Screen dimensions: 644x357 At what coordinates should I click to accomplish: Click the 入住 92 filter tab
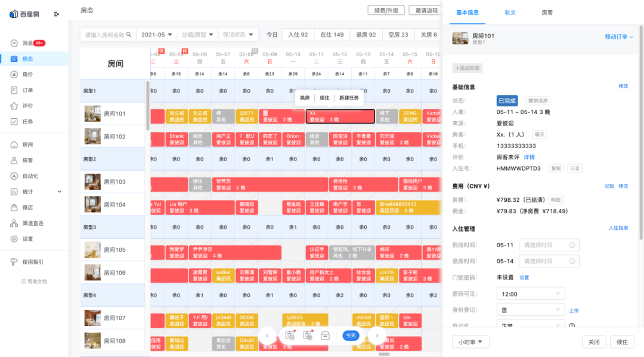[x=298, y=35]
